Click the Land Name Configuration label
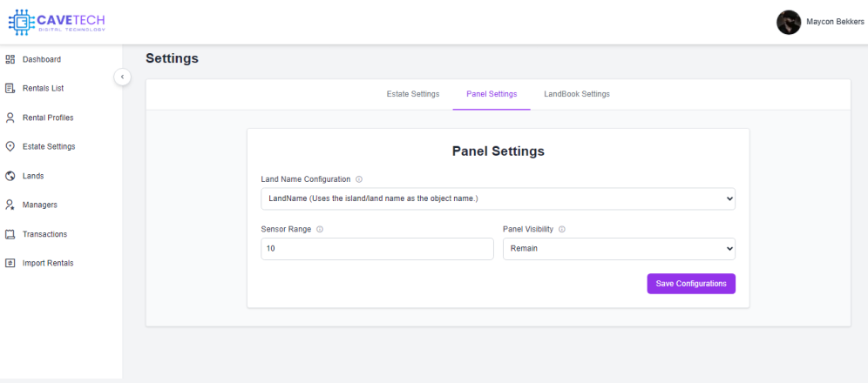 306,179
